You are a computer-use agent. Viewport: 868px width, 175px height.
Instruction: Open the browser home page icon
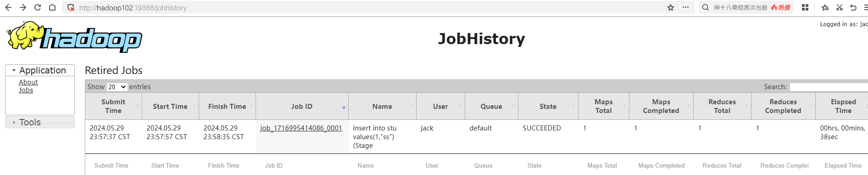tap(52, 7)
